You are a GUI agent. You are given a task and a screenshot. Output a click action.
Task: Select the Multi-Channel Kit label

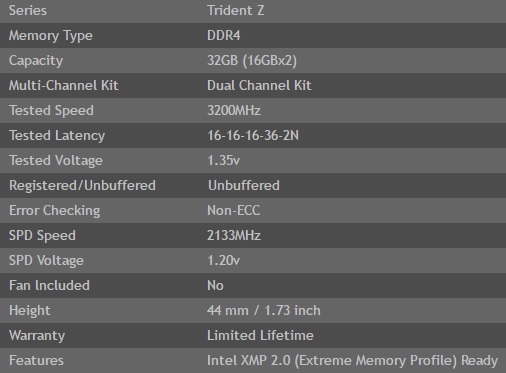(63, 86)
